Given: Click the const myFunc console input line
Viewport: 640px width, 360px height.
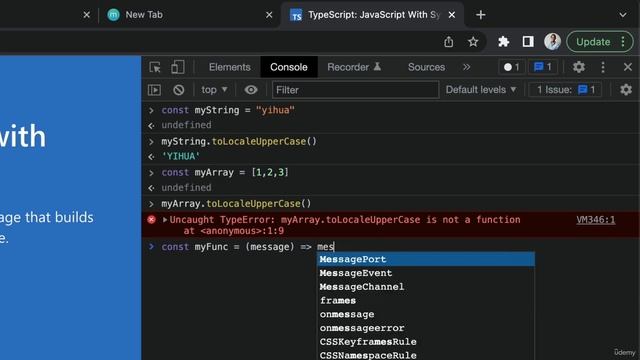Looking at the screenshot, I should (x=248, y=247).
